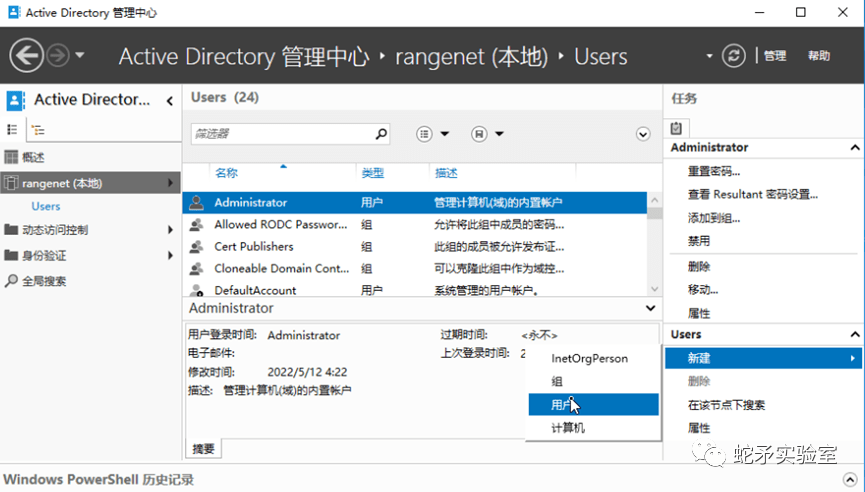
Task: Switch navigation pane to tree view
Action: (38, 130)
